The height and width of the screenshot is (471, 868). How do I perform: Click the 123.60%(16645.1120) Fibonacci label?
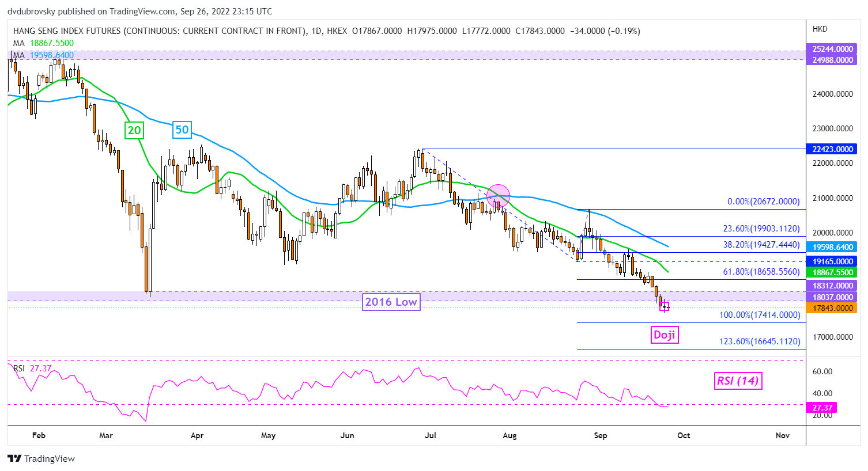pos(760,341)
